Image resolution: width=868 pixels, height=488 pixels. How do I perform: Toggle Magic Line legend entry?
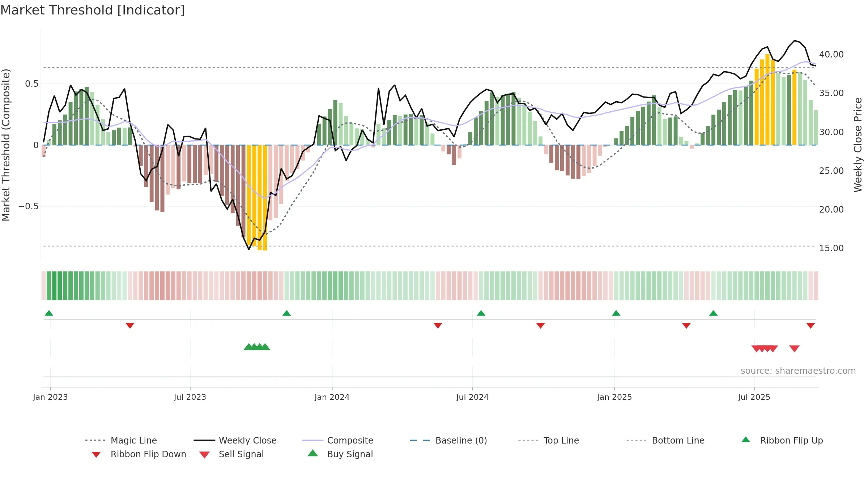click(x=121, y=440)
